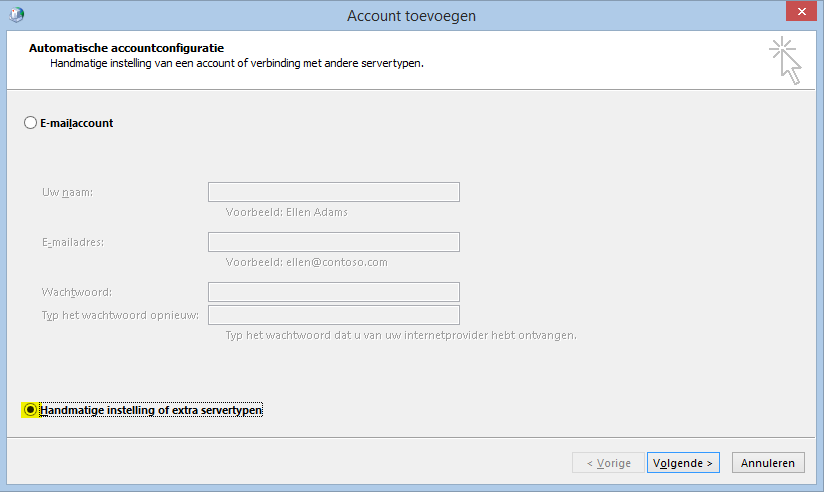Click the 'E-mailadres:' label
Viewport: 825px width, 492px height.
[x=73, y=242]
